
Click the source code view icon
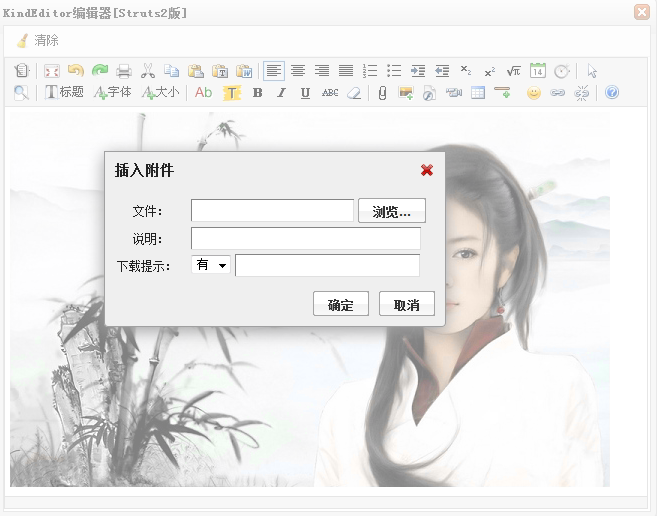point(21,70)
